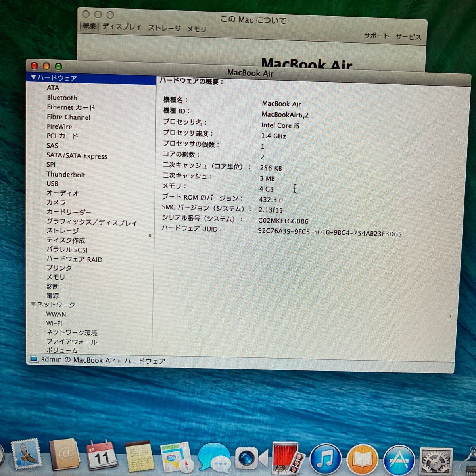476x476 pixels.
Task: Click the Intel Core i5 processor name
Action: (280, 125)
